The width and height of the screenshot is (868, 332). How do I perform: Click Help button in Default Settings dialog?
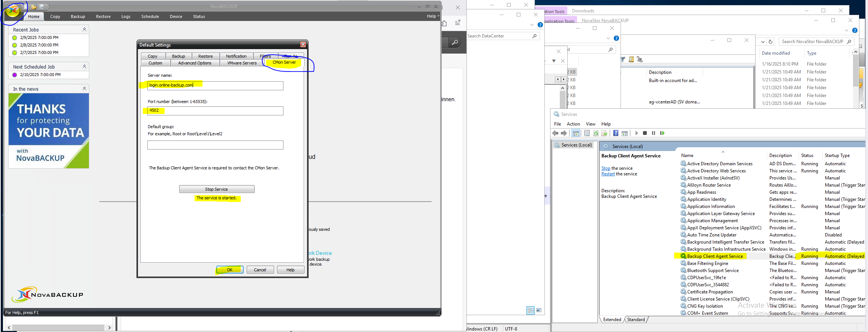tap(291, 270)
